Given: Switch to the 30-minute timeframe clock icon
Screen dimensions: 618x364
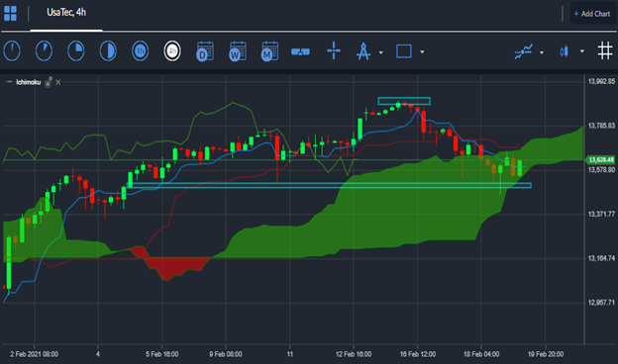Looking at the screenshot, I should coord(108,51).
